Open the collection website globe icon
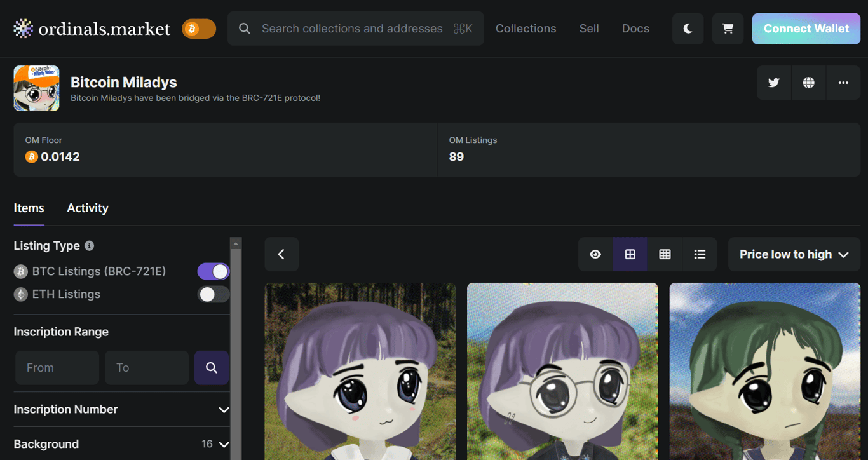868x460 pixels. tap(808, 83)
